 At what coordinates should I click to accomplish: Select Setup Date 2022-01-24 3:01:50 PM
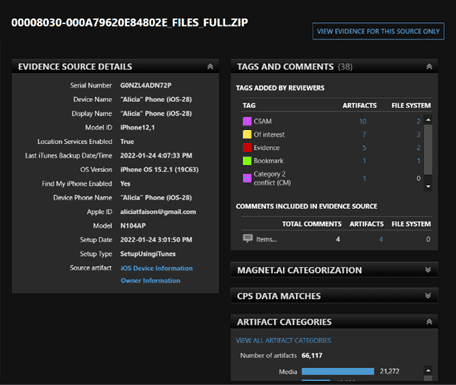click(156, 240)
